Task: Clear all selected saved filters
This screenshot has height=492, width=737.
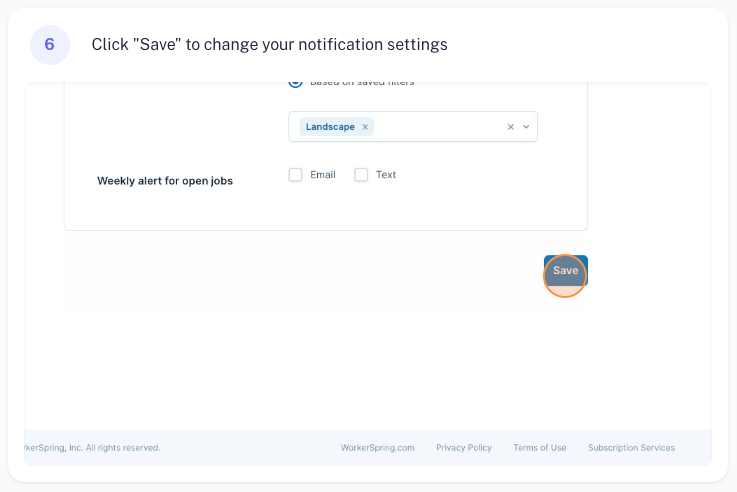Action: 511,127
